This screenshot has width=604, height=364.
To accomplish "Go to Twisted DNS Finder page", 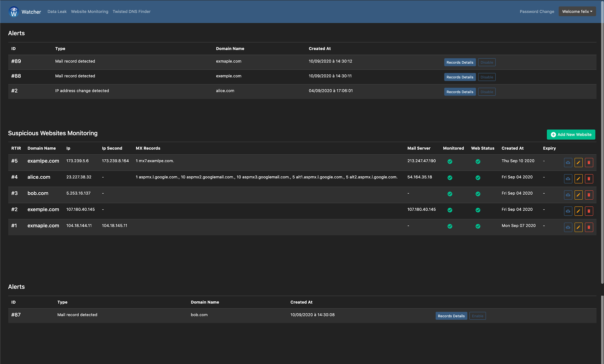I will click(x=132, y=12).
